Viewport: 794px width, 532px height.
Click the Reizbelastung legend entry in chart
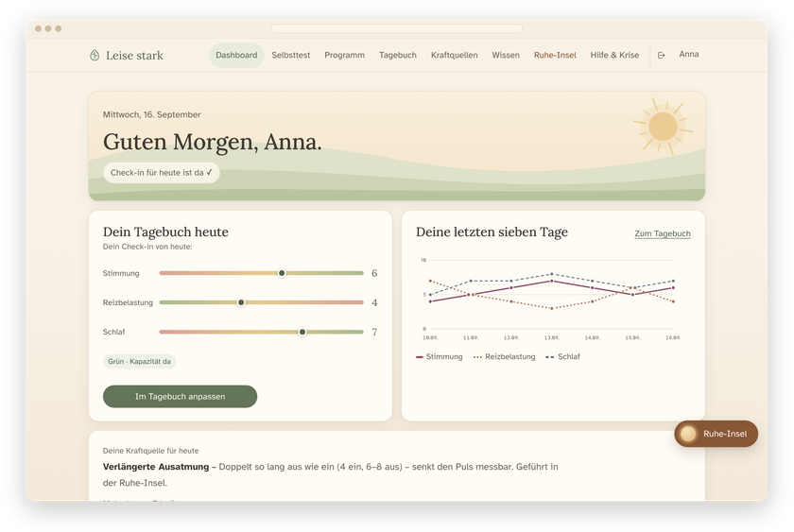(505, 357)
